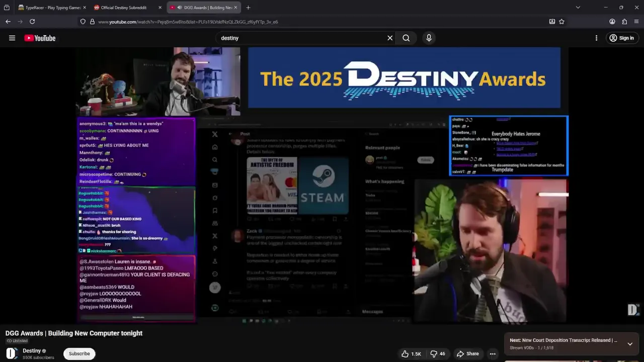
Task: Open picture-in-picture icon in address bar
Action: [552, 22]
